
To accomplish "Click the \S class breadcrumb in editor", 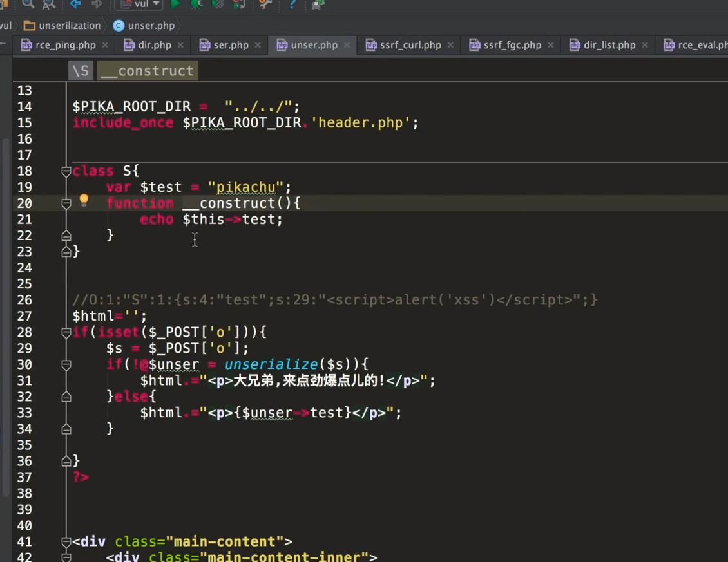I will pyautogui.click(x=81, y=71).
